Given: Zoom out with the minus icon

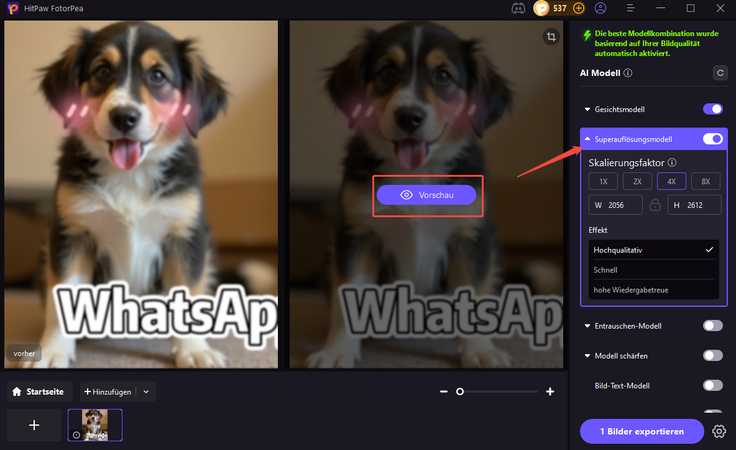Looking at the screenshot, I should click(444, 391).
